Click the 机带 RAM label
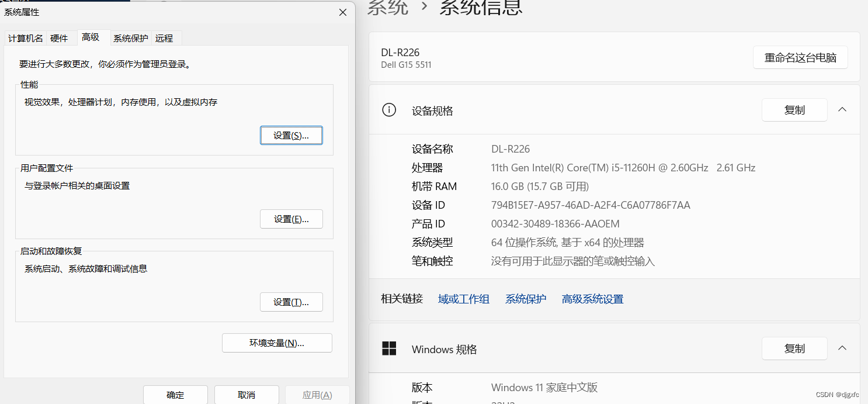 434,187
